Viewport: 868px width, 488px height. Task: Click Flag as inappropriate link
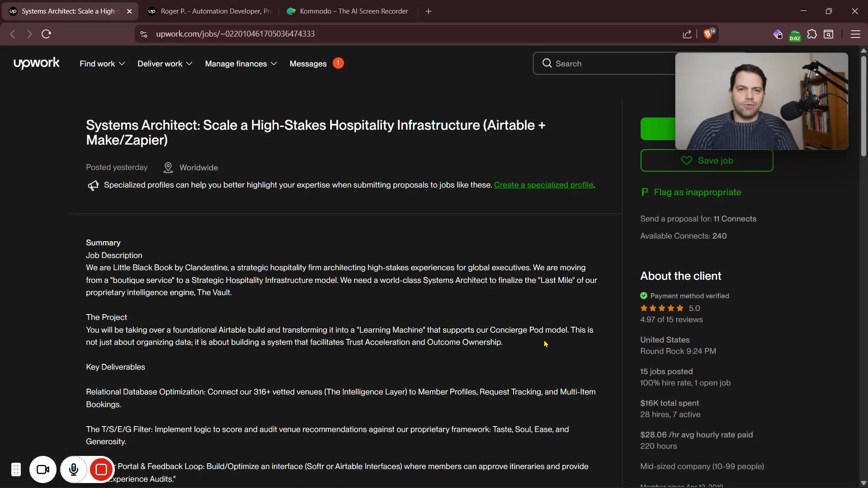(x=697, y=192)
